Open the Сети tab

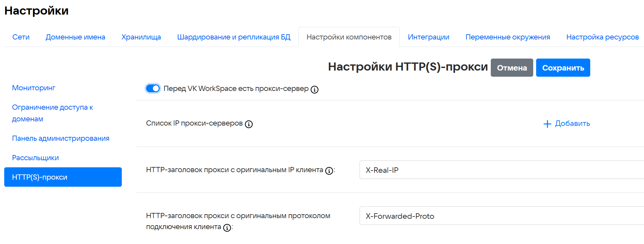click(21, 37)
